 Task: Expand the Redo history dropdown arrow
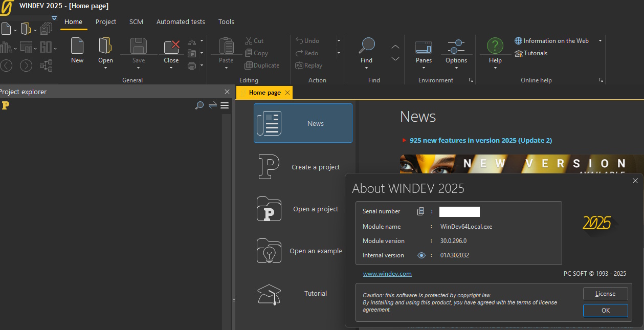point(339,53)
